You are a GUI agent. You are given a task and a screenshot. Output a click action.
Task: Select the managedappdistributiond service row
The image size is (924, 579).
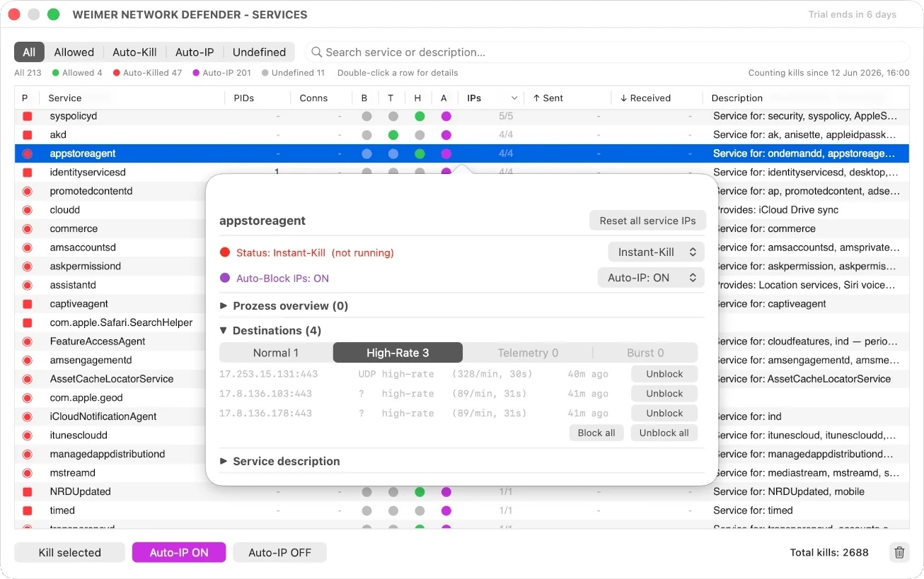coord(110,454)
